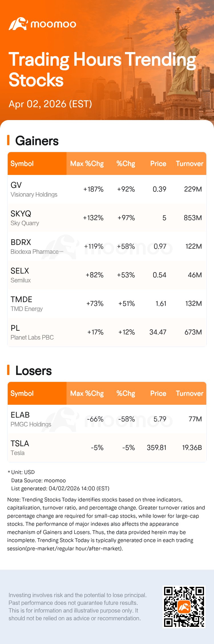Click the QR code at bottom
The image size is (214, 644).
click(184, 607)
